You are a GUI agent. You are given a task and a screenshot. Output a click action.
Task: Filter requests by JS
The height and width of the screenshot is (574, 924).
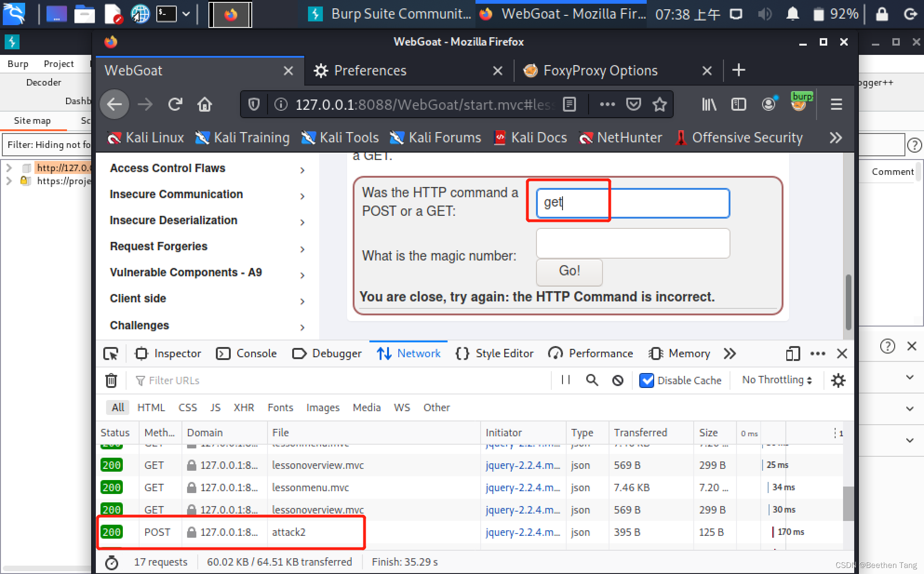click(x=215, y=407)
